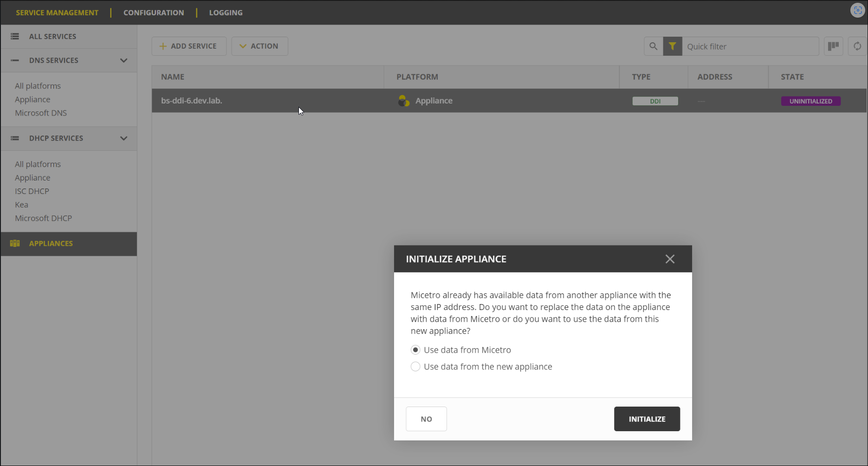Image resolution: width=868 pixels, height=466 pixels.
Task: Toggle the yellow filter funnel icon
Action: (x=672, y=46)
